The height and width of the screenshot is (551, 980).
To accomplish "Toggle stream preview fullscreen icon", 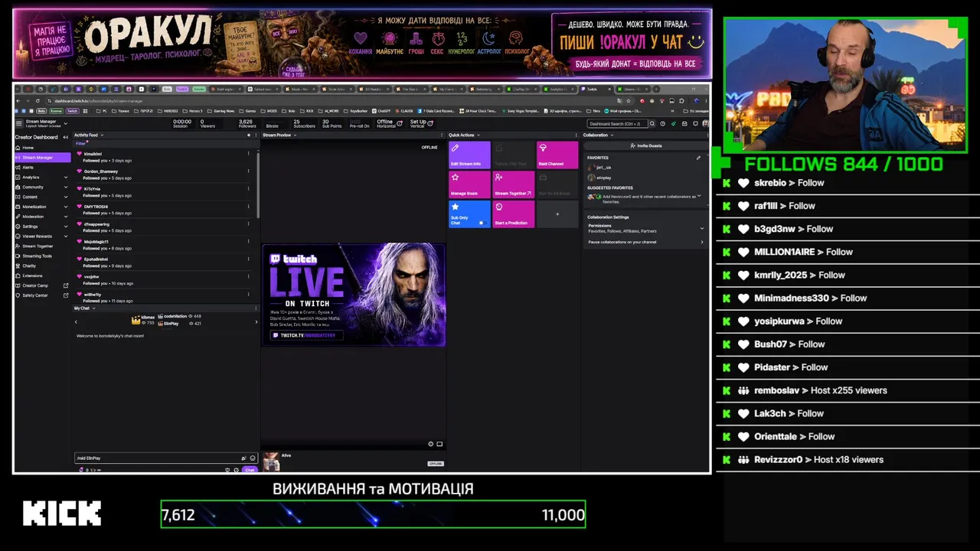I will click(x=439, y=444).
